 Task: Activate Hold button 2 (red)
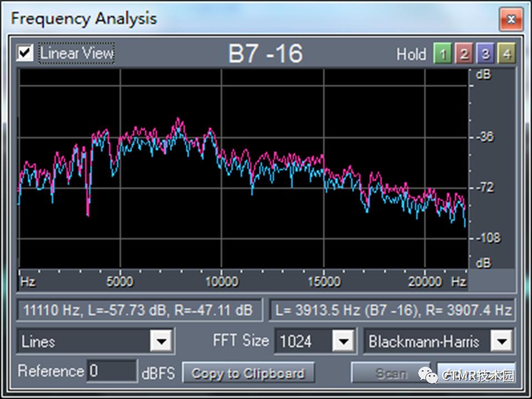point(464,53)
